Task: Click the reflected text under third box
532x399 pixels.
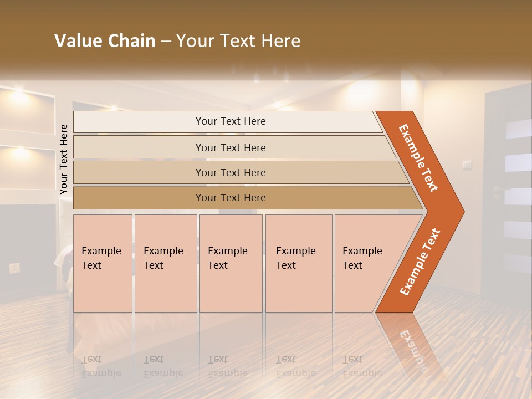Action: click(228, 367)
